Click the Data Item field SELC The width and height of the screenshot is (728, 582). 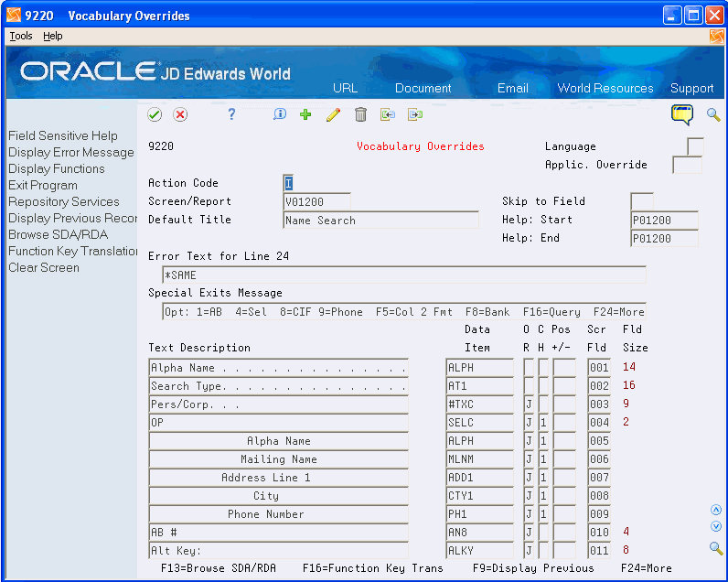tap(479, 422)
